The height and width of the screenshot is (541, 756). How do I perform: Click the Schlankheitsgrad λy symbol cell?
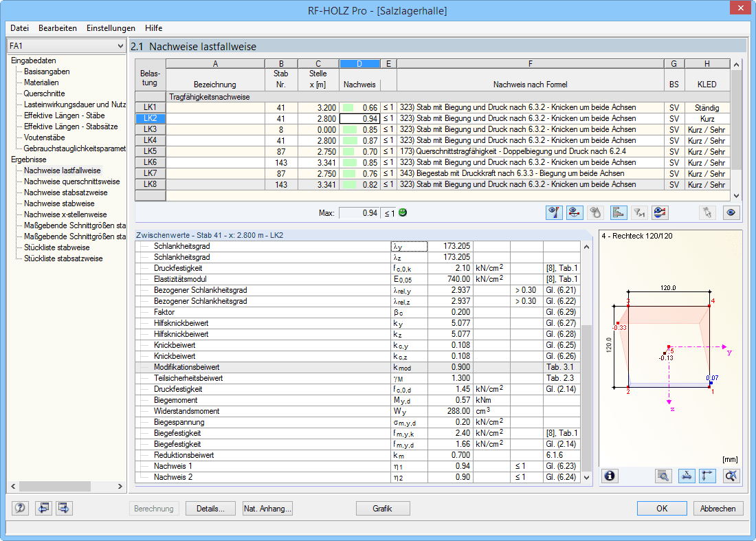(409, 246)
